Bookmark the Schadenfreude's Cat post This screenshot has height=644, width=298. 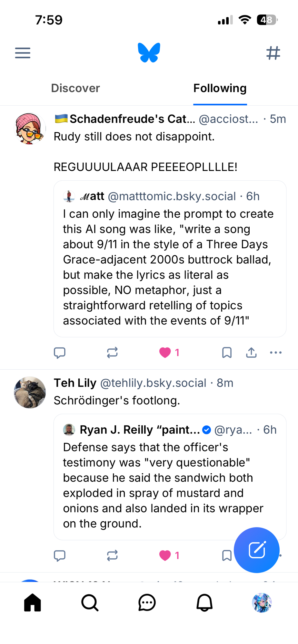227,353
